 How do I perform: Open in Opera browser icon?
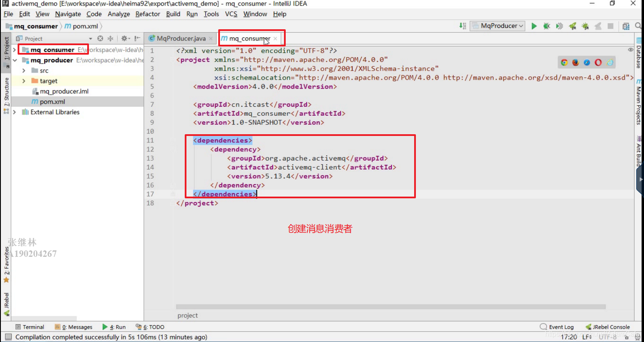coord(598,62)
